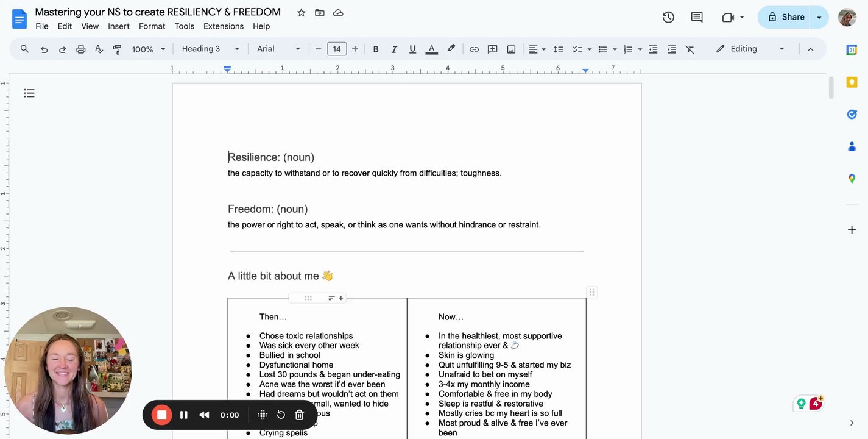Pause the screen recording
The height and width of the screenshot is (439, 868).
183,415
